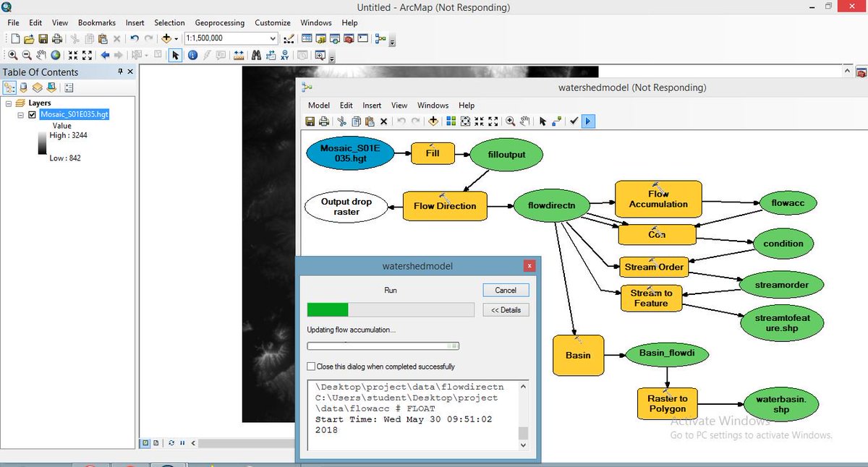Go back to previous extent arrow
868x467 pixels.
coord(105,55)
